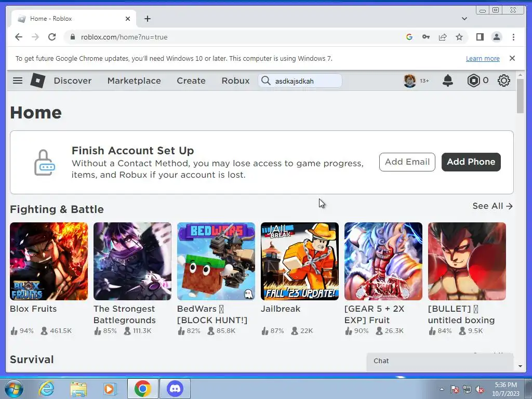Viewport: 532px width, 399px height.
Task: Open a new browser tab
Action: click(x=147, y=19)
